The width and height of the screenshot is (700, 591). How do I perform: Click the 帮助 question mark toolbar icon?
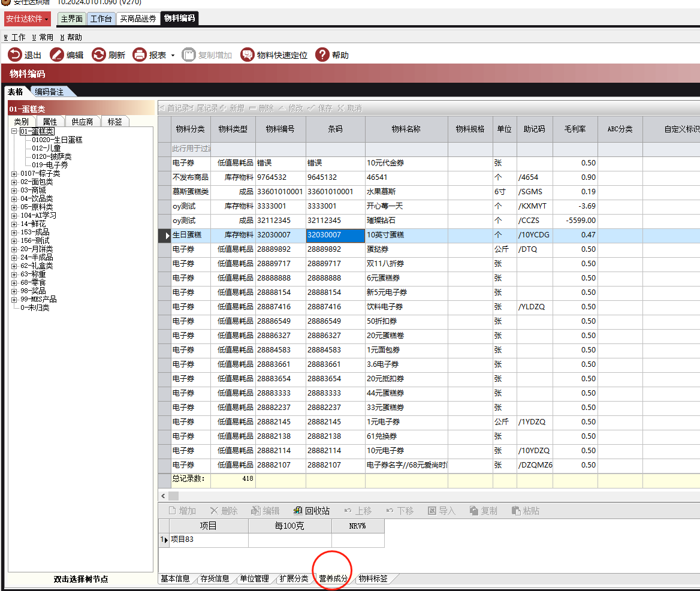pos(322,55)
